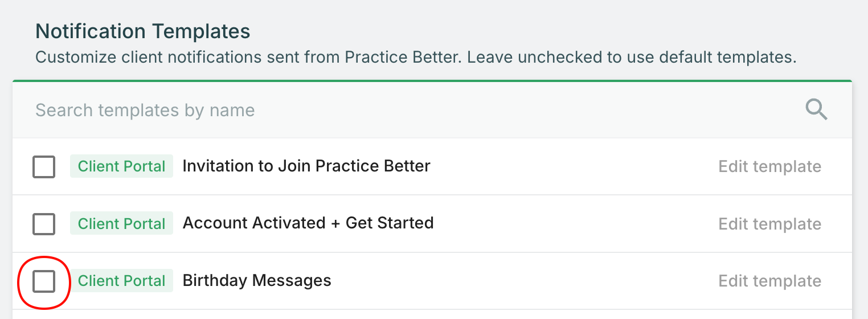This screenshot has height=319, width=868.
Task: Select the Invitation to Join Practice Better title
Action: (306, 166)
